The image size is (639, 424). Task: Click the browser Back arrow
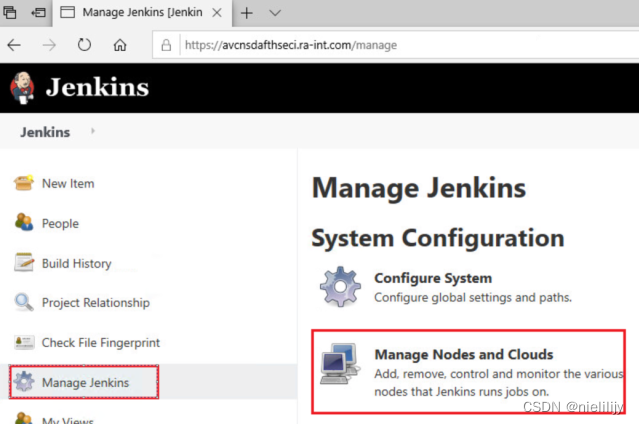tap(14, 45)
